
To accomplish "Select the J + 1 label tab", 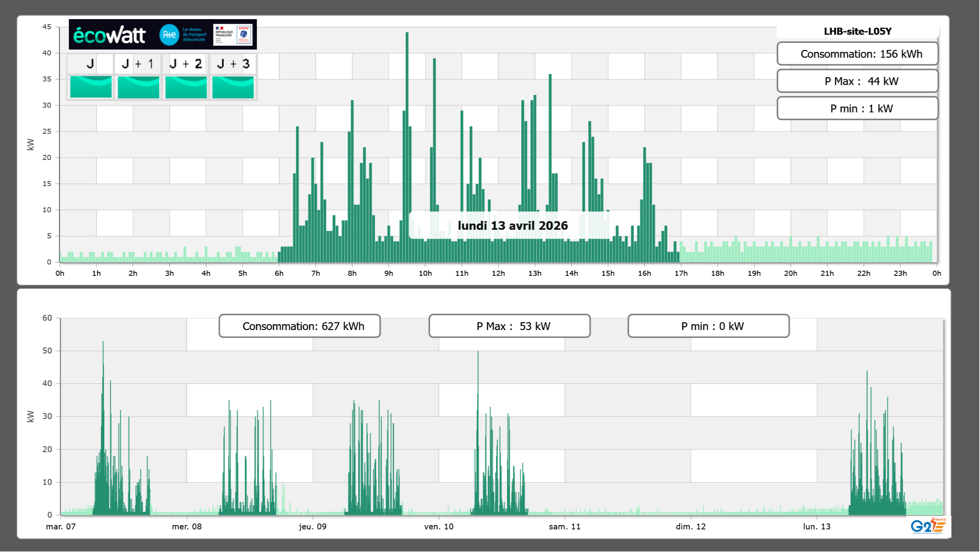I will 138,64.
